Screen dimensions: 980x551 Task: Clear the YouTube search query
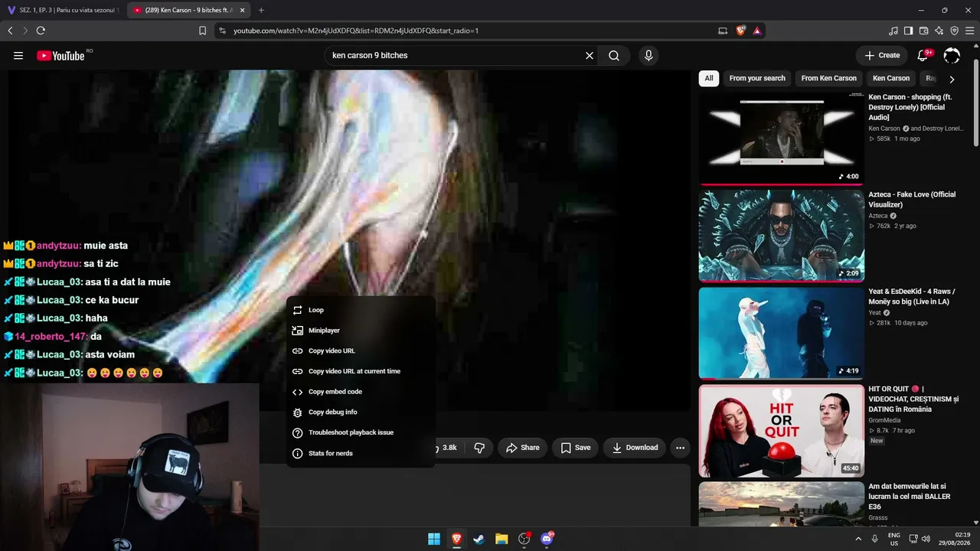[x=590, y=56]
